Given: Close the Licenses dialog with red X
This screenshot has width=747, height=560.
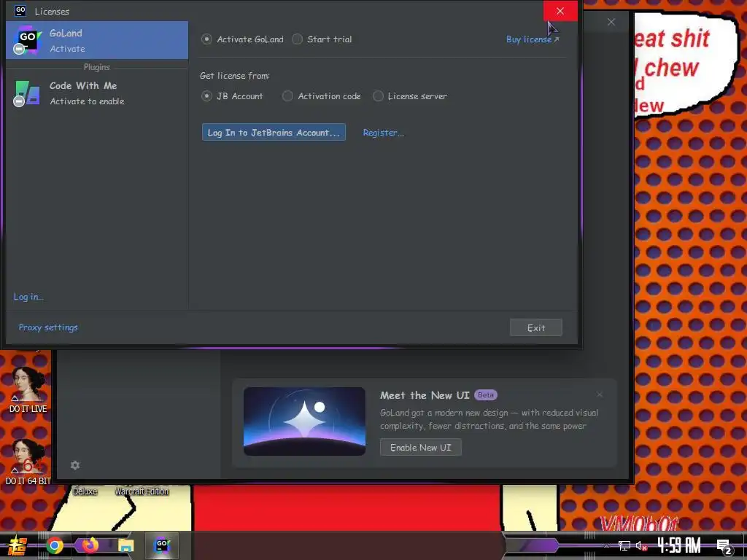Looking at the screenshot, I should coord(560,11).
